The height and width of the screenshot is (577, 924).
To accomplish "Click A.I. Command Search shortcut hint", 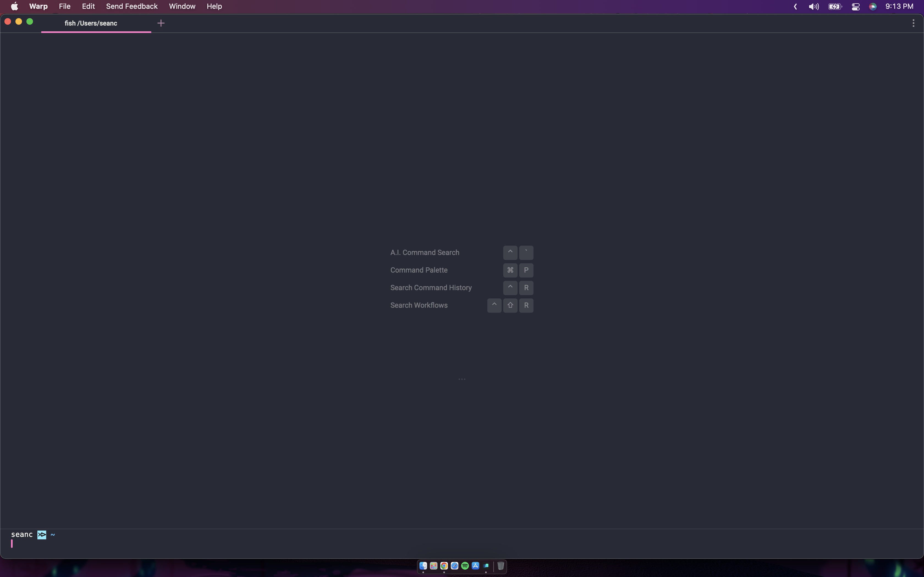I will point(425,253).
